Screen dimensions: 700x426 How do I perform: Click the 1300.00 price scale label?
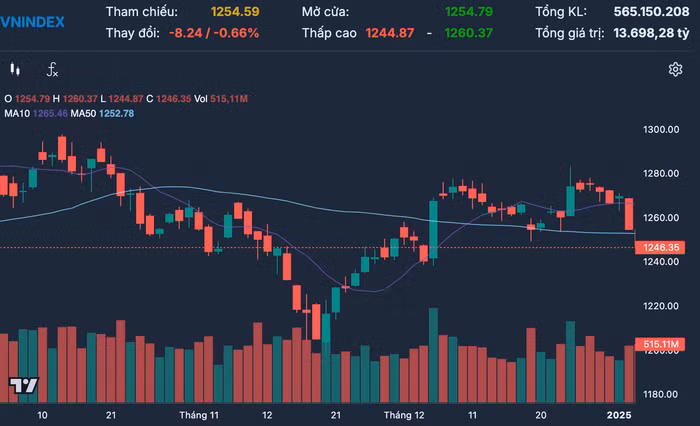point(661,130)
